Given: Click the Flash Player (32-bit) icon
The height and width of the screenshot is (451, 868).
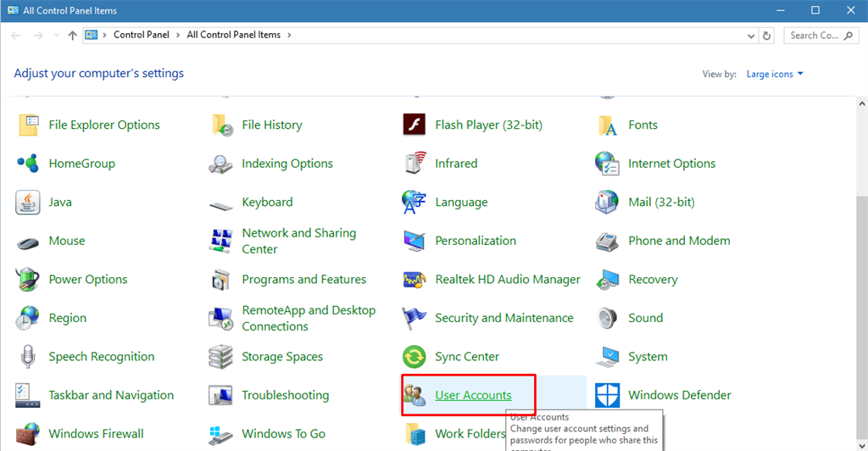Looking at the screenshot, I should coord(414,125).
